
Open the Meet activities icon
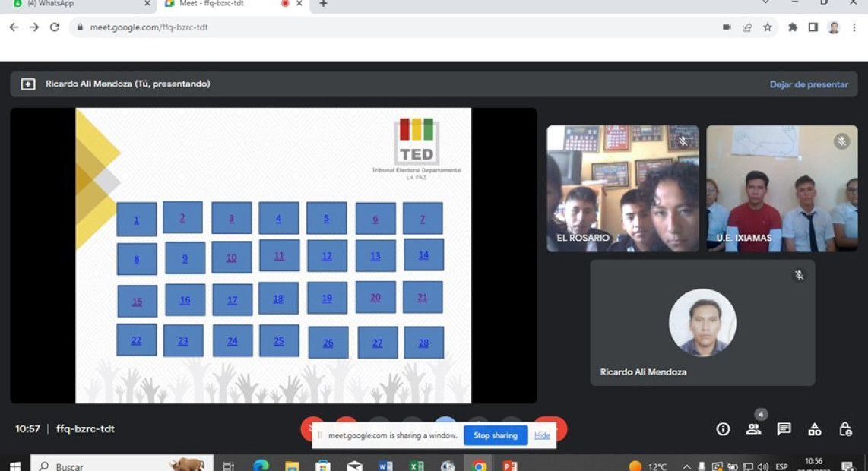click(x=814, y=428)
